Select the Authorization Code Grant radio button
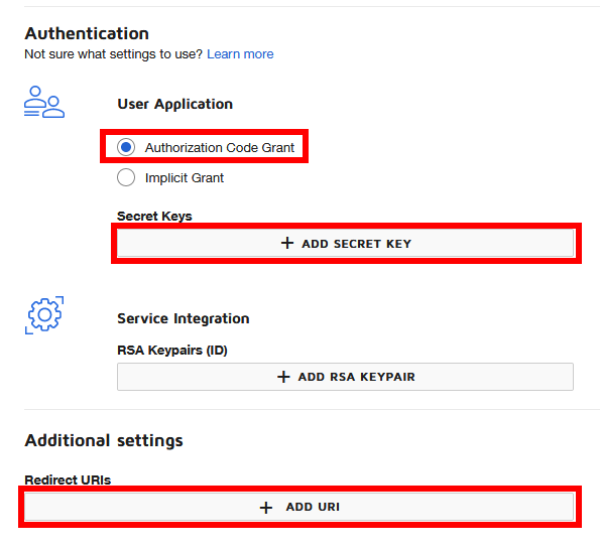This screenshot has width=600, height=549. pos(126,147)
